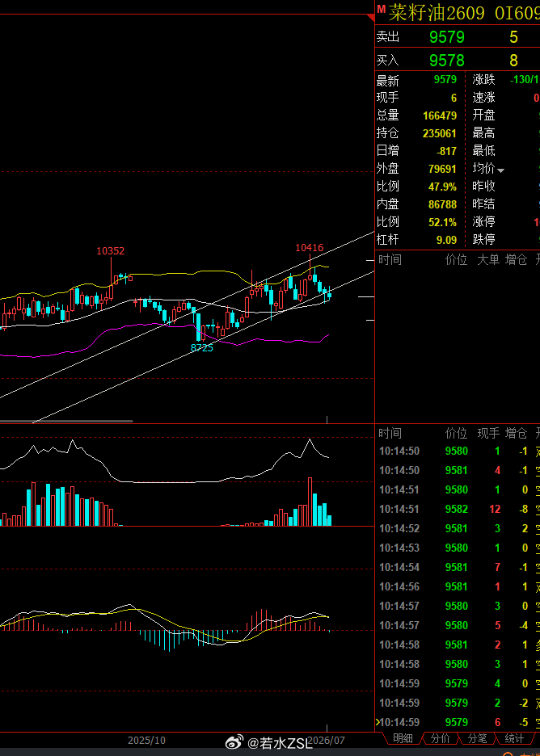This screenshot has height=756, width=540.
Task: Click the horizontal scrollbar under the price chart
Action: (66, 422)
